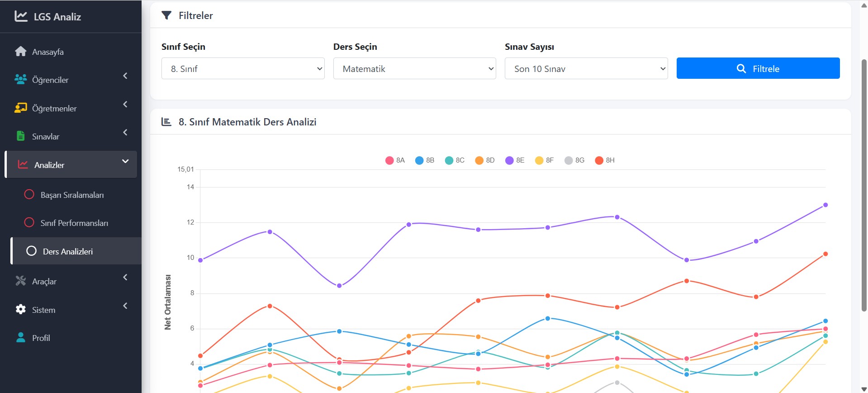Open Sınıf Performansları submenu item
This screenshot has height=393, width=868.
point(74,223)
